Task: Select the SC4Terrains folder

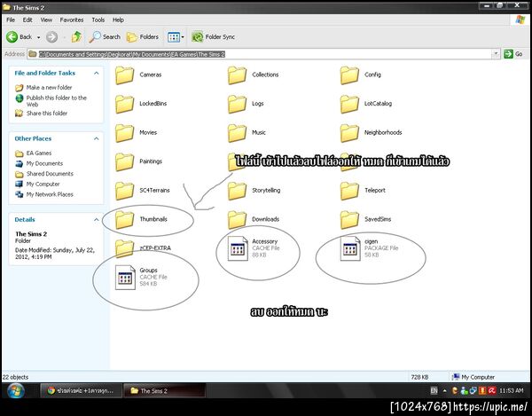Action: click(142, 191)
